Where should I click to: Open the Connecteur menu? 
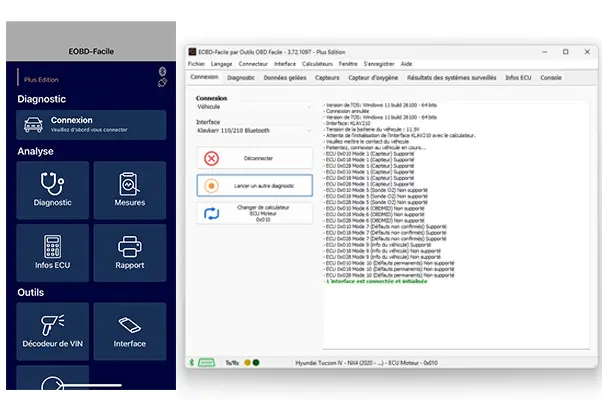pyautogui.click(x=253, y=64)
